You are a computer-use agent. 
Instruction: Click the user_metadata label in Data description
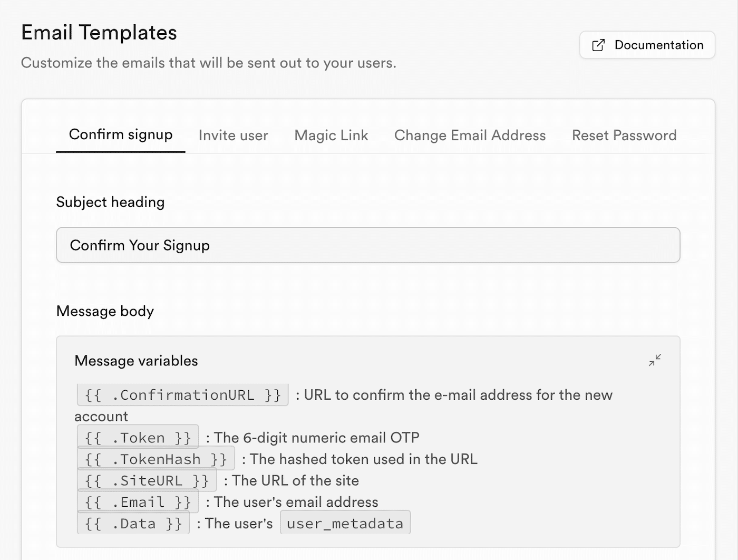(345, 523)
